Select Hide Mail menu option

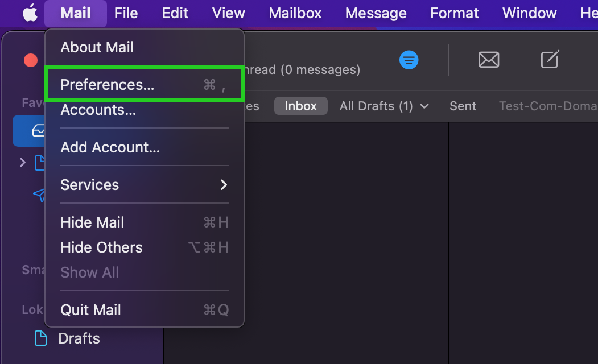[x=92, y=222]
